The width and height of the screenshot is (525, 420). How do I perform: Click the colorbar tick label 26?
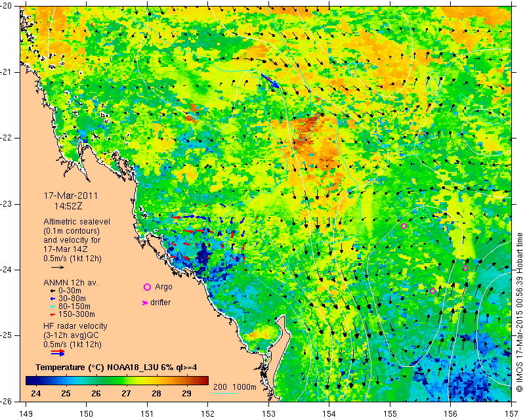point(96,393)
